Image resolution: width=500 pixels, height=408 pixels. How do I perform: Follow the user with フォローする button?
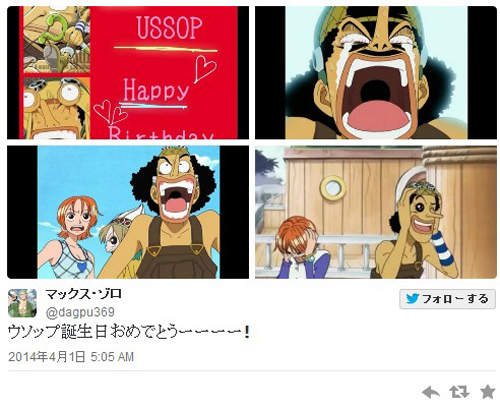(447, 299)
